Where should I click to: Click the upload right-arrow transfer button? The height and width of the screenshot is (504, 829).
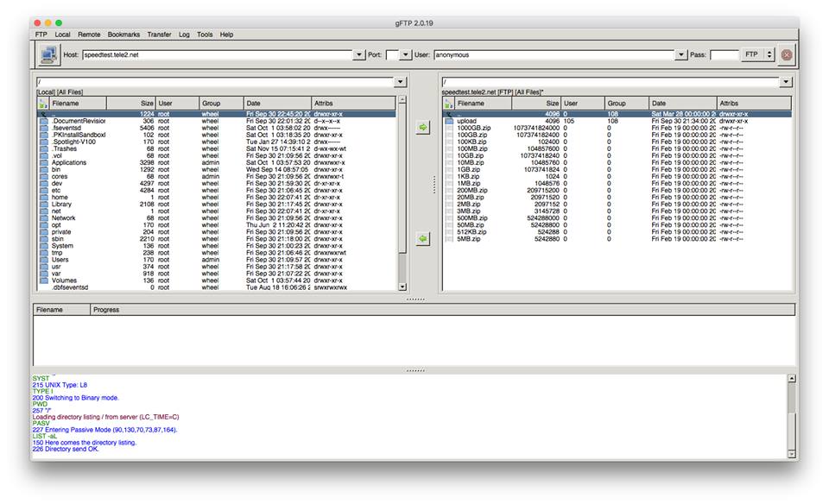coord(422,127)
